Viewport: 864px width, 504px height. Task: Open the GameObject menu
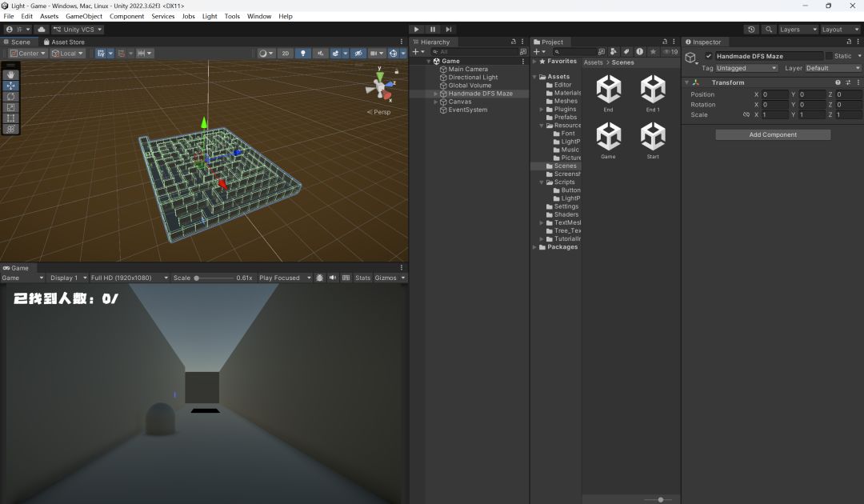point(84,16)
